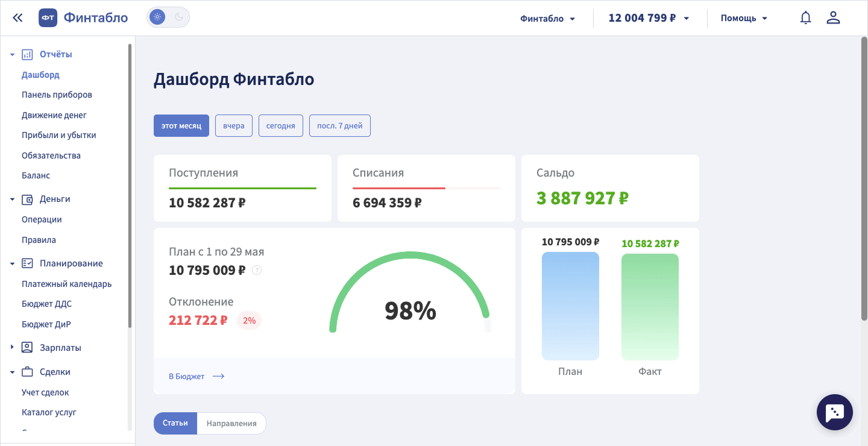Open Учет сделок
The height and width of the screenshot is (446, 868).
pos(45,392)
